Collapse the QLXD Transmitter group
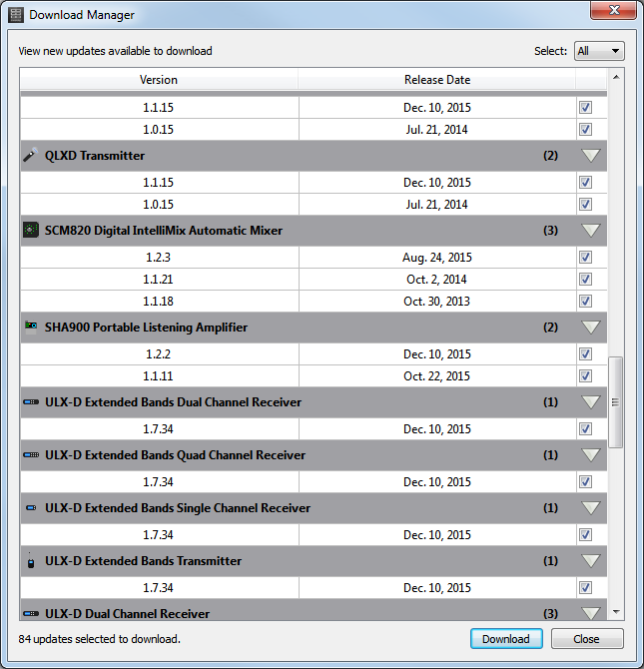Image resolution: width=644 pixels, height=669 pixels. coord(591,156)
